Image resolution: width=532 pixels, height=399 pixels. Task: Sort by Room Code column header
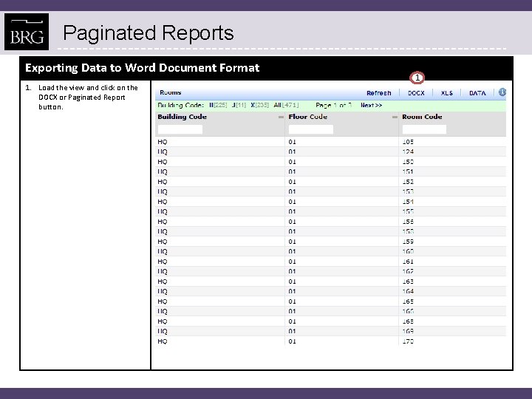422,117
